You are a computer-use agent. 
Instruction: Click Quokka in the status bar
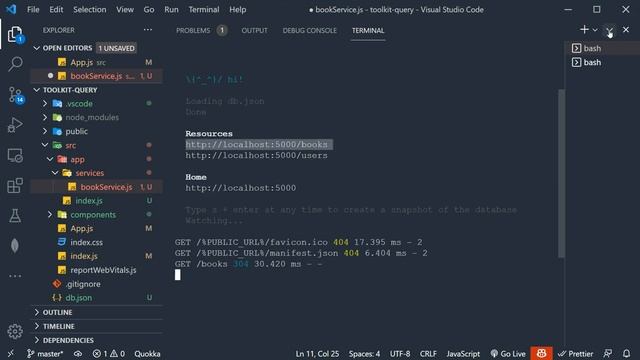coord(147,354)
